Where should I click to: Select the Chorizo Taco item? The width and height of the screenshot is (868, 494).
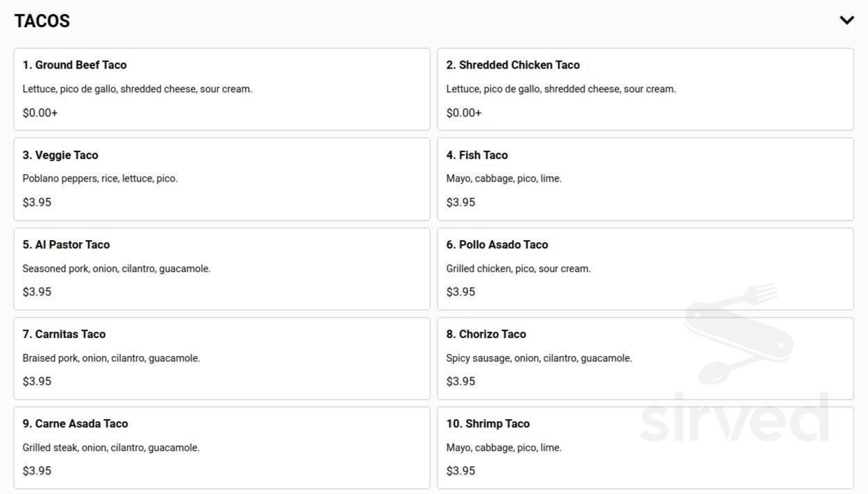tap(645, 358)
